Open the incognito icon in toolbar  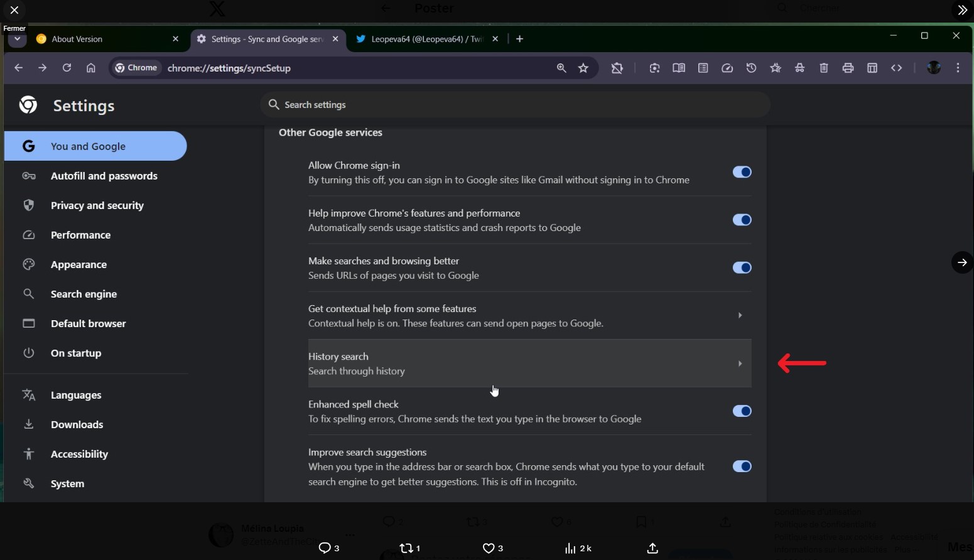[799, 68]
